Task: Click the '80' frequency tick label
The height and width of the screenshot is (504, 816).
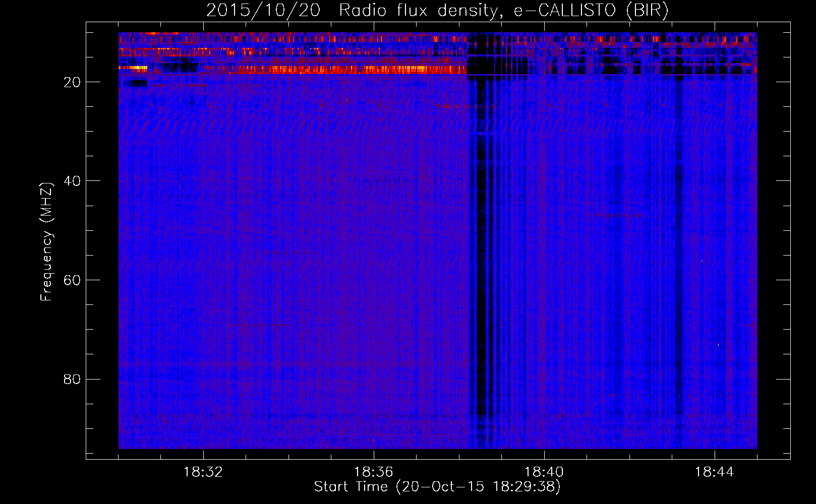Action: (x=72, y=379)
